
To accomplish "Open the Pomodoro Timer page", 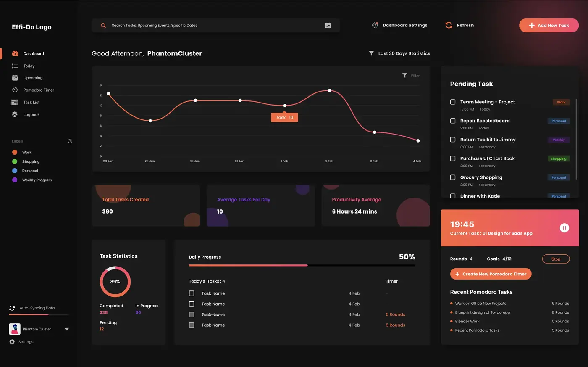I will (39, 90).
